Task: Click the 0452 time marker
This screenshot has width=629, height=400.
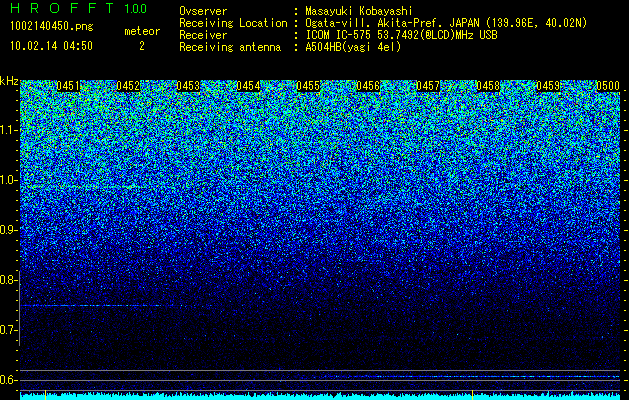Action: [128, 86]
